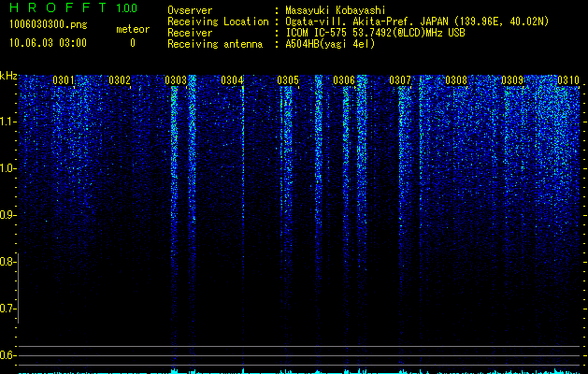The width and height of the screenshot is (588, 374).
Task: Select the name Masayuki Kobayashi
Action: pyautogui.click(x=335, y=10)
